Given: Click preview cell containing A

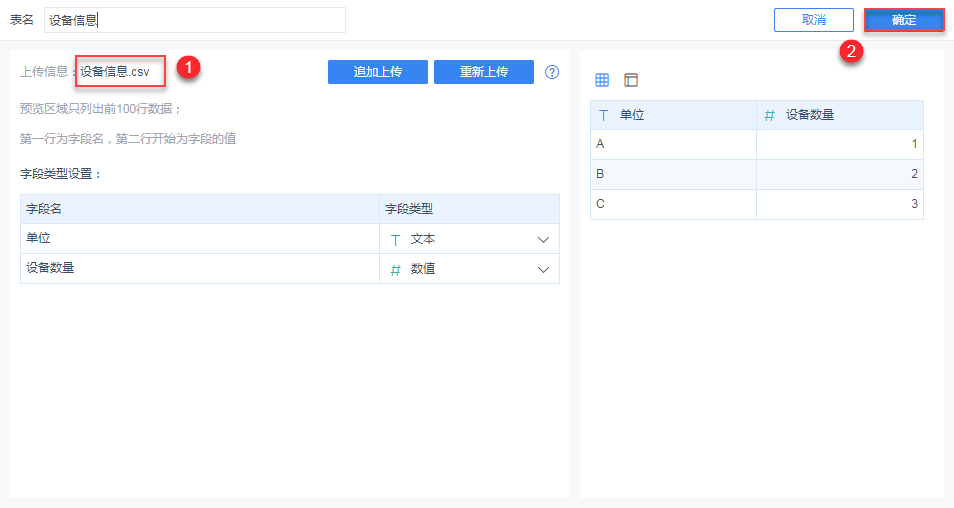Looking at the screenshot, I should tap(673, 144).
